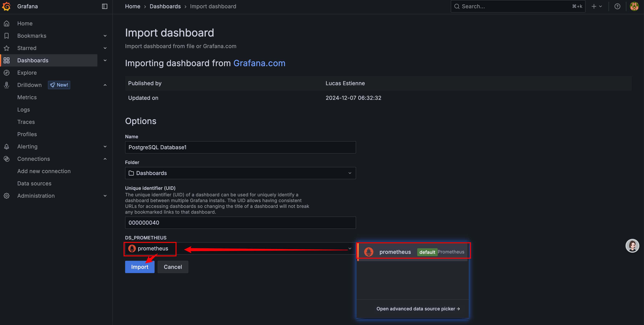Screen dimensions: 644x325
Task: Click the 'Lucas Estienne' publisher text
Action: pyautogui.click(x=345, y=83)
